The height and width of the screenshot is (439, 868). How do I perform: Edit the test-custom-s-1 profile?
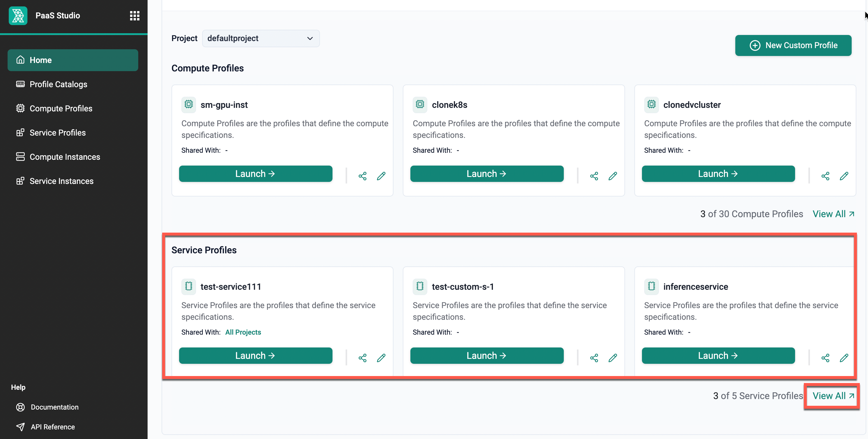tap(612, 358)
